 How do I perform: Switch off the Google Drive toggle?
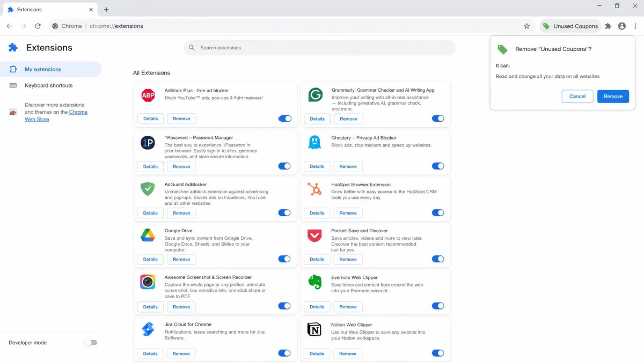[284, 259]
